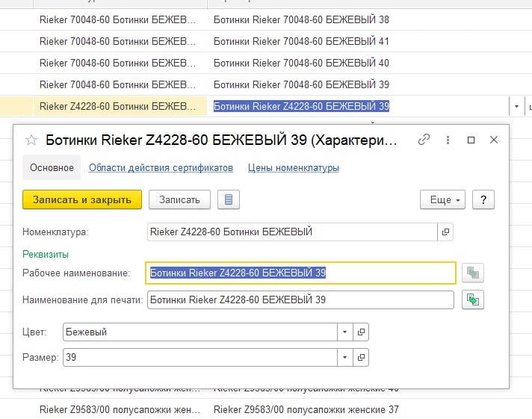Viewport: 532px width, 419px height.
Task: Switch to the Основное tab
Action: pyautogui.click(x=52, y=167)
